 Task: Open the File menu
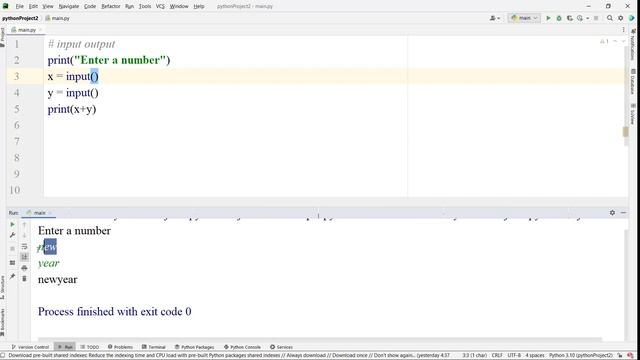(20, 6)
